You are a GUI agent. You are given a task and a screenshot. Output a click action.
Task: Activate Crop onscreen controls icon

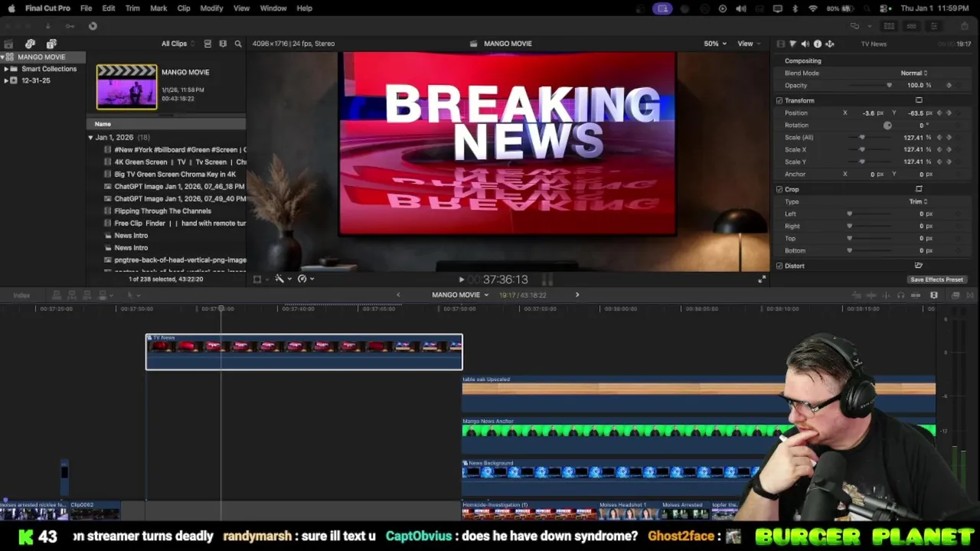pos(919,189)
